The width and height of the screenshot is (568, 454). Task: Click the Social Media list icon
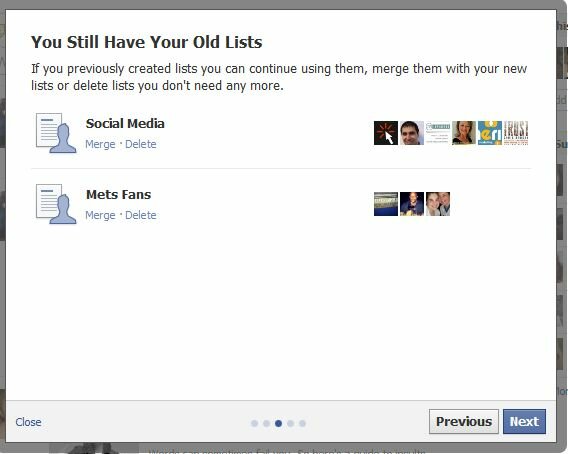click(56, 133)
